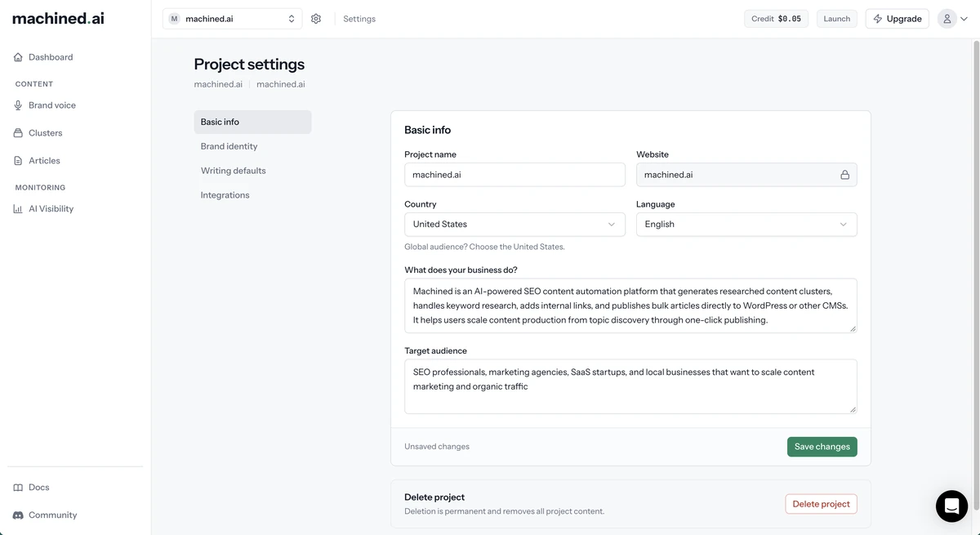Click the lightning bolt icon on Upgrade
Screen dimensions: 980x535
coord(878,19)
